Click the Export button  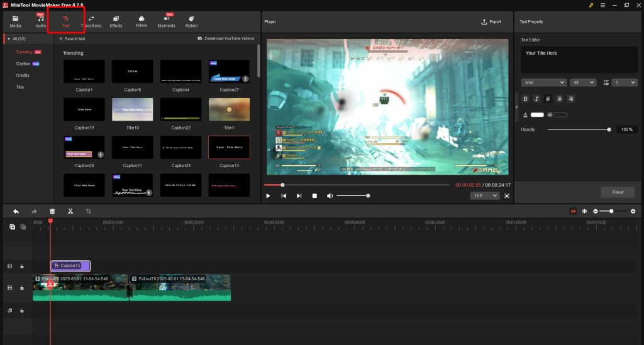pos(491,22)
